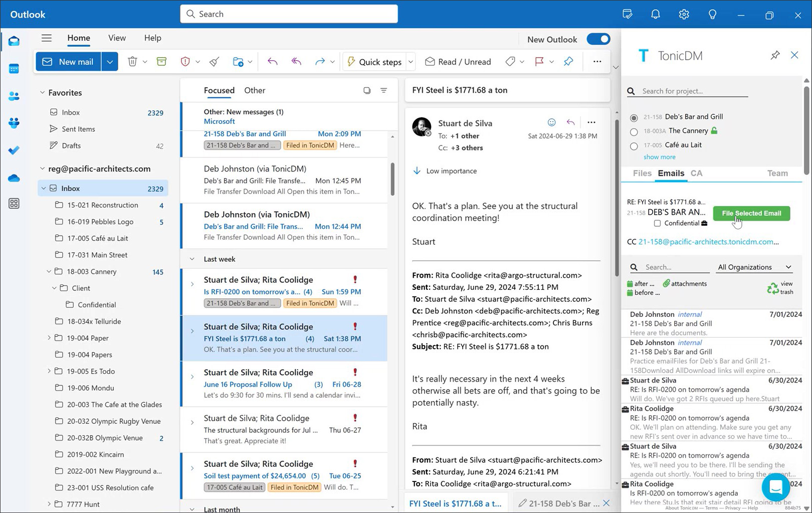
Task: Open the ribbon more options ellipsis
Action: 597,61
